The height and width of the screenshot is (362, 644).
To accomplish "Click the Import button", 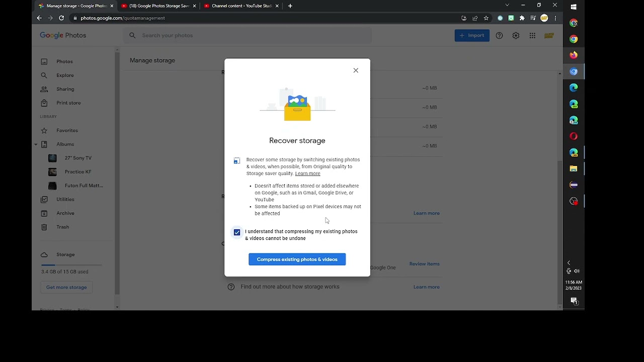I will pos(472,36).
